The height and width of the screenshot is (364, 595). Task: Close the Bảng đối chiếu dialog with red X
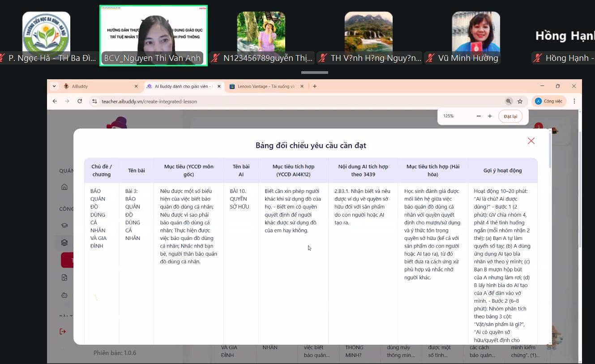coord(531,141)
